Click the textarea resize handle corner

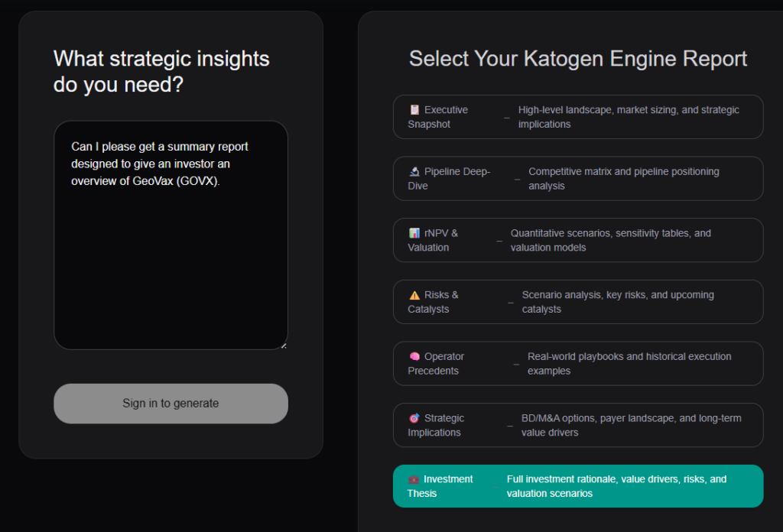coord(283,345)
